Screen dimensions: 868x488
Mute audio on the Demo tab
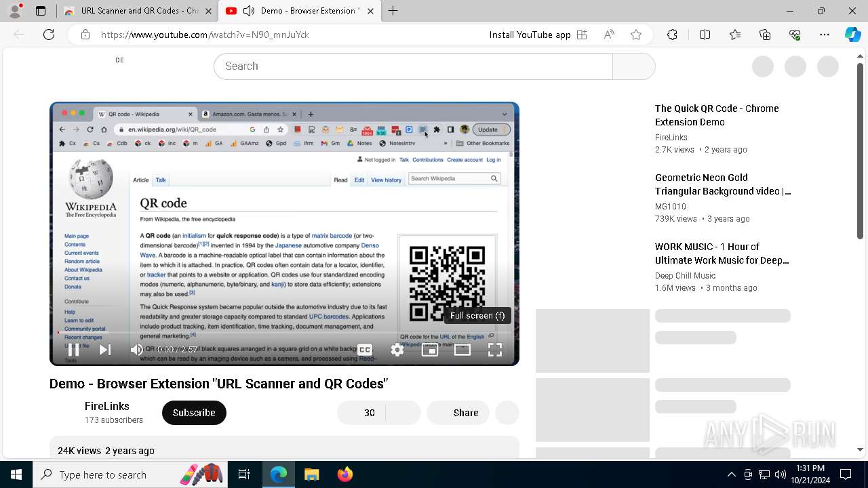tap(249, 11)
